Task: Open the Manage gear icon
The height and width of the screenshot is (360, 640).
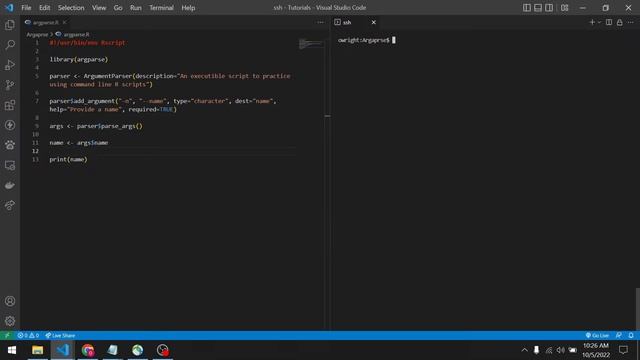Action: (x=10, y=321)
